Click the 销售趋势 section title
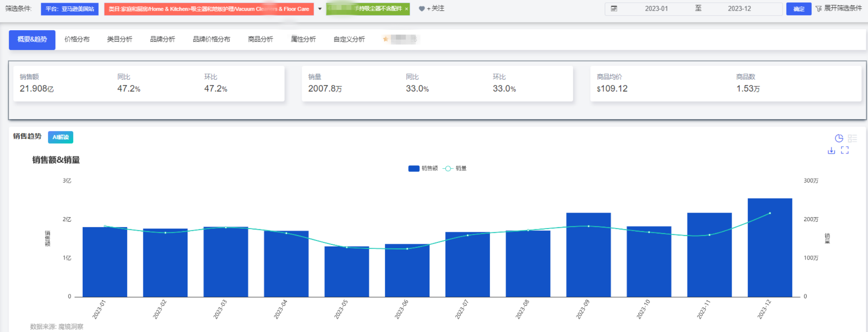This screenshot has width=868, height=332. tap(27, 136)
